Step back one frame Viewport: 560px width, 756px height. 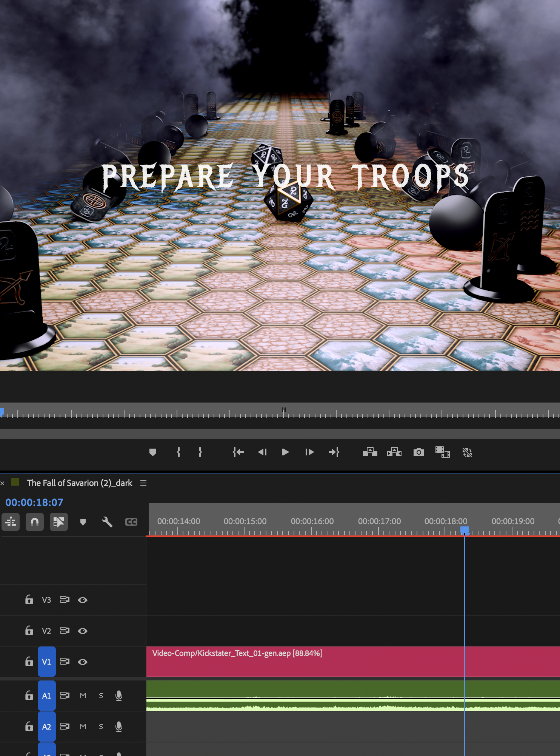[x=262, y=452]
